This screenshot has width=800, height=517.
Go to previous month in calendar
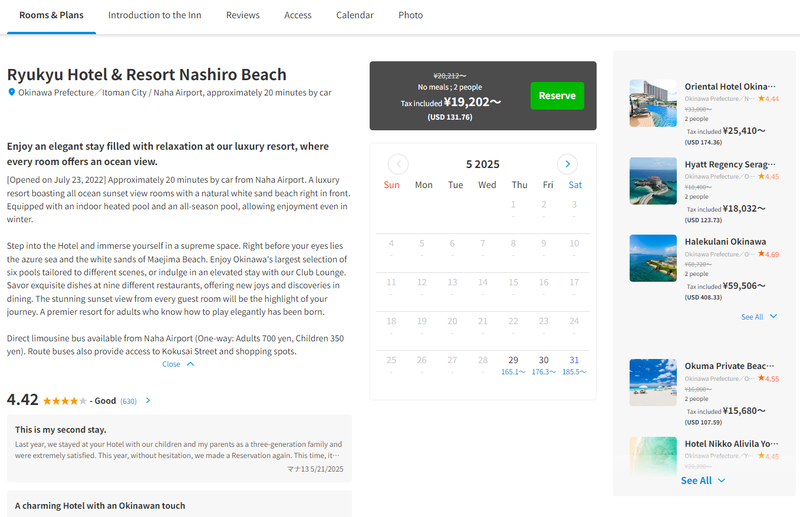point(398,164)
